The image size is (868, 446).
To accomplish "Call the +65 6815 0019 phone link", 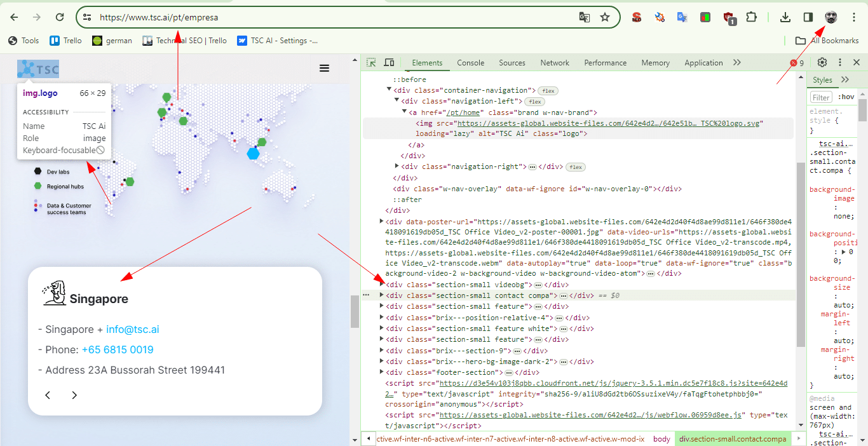I will click(118, 349).
